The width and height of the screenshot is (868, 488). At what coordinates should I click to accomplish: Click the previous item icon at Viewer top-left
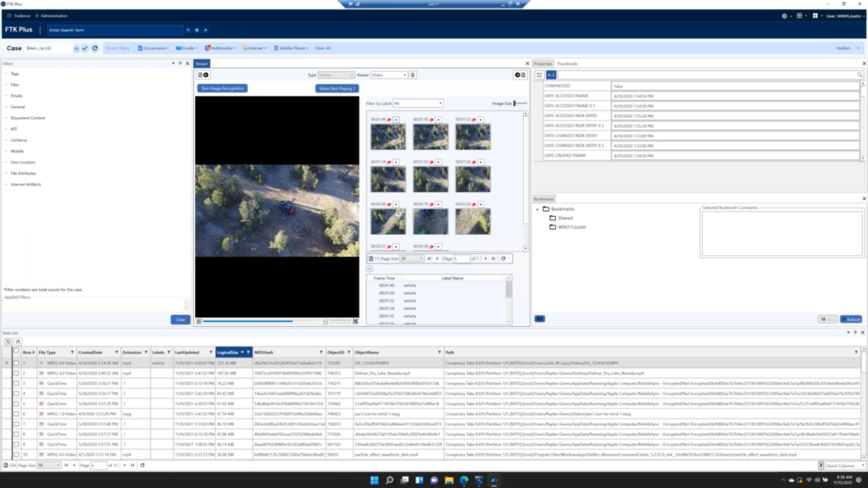(x=203, y=75)
